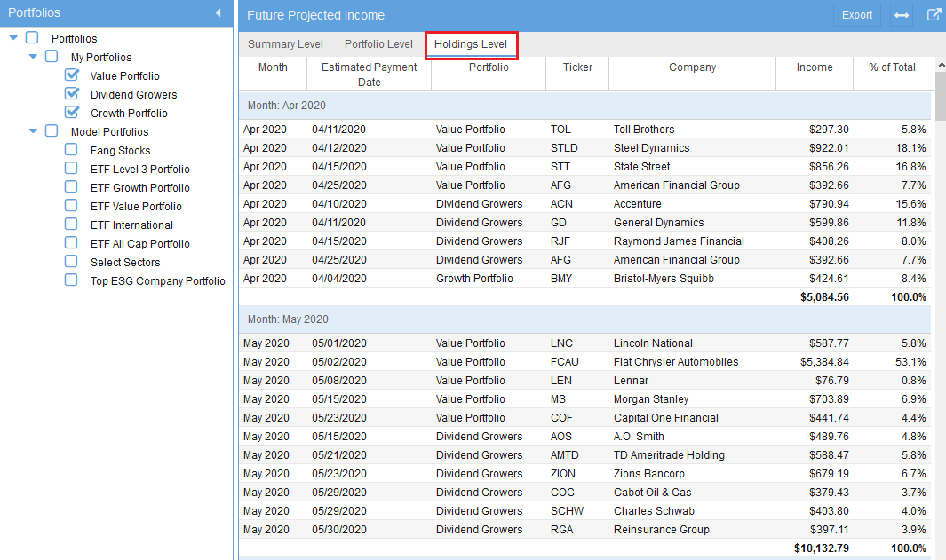This screenshot has height=560, width=946.
Task: Enable the Fang Stocks checkbox
Action: (72, 150)
